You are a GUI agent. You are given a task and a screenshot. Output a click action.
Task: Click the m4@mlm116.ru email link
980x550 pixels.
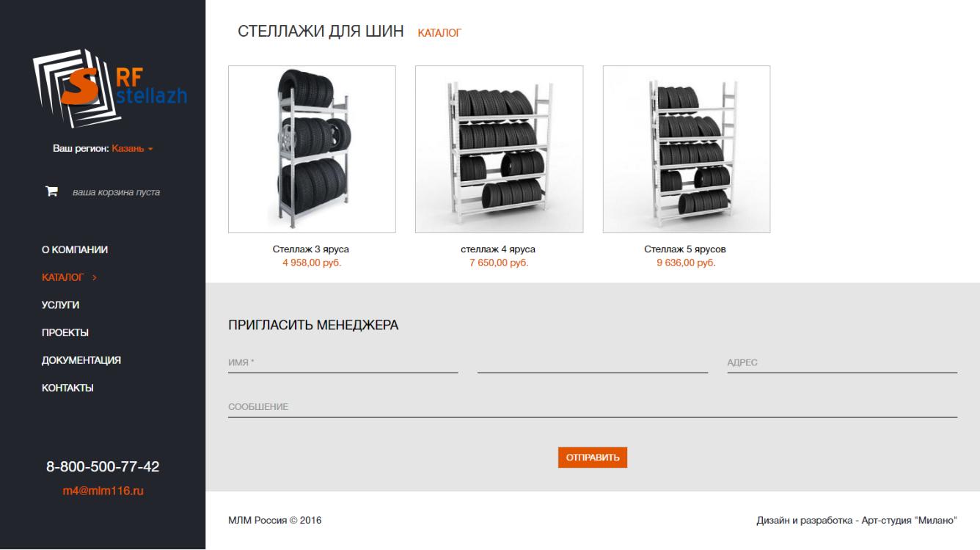click(x=103, y=491)
